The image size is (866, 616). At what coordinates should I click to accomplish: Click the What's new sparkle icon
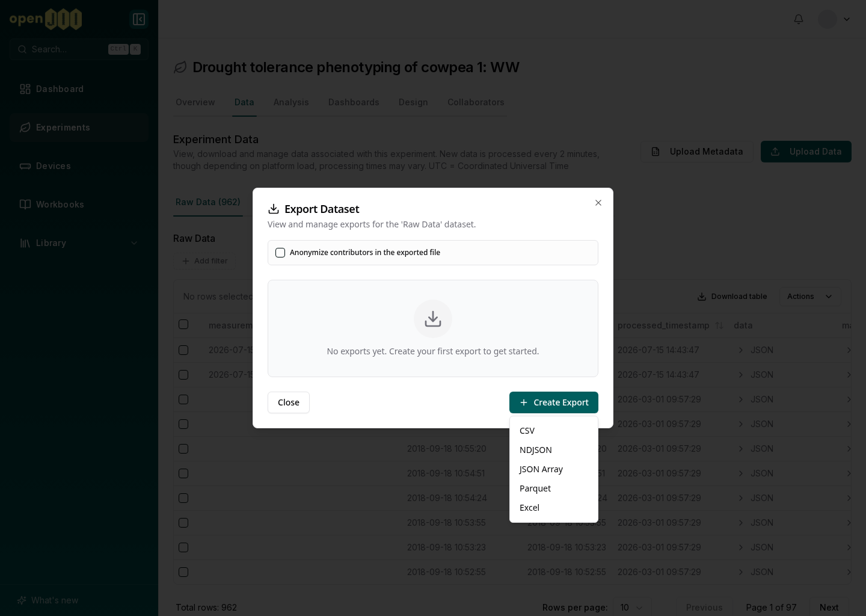click(x=22, y=600)
